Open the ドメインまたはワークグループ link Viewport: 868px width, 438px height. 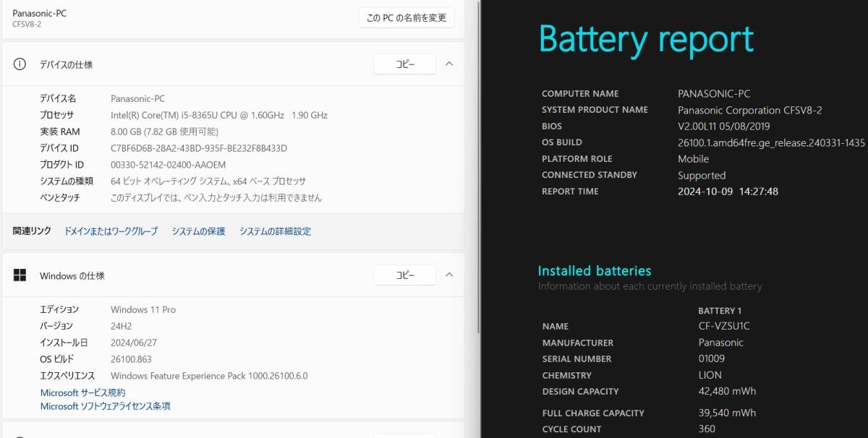click(x=111, y=231)
